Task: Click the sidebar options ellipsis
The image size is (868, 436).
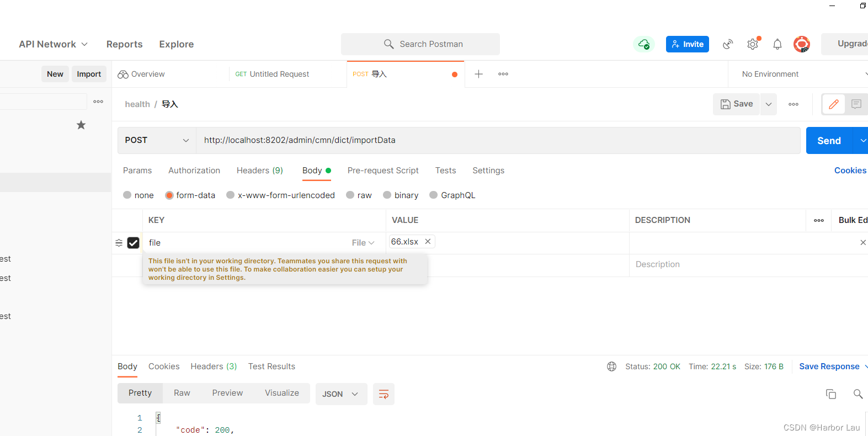Action: [98, 102]
